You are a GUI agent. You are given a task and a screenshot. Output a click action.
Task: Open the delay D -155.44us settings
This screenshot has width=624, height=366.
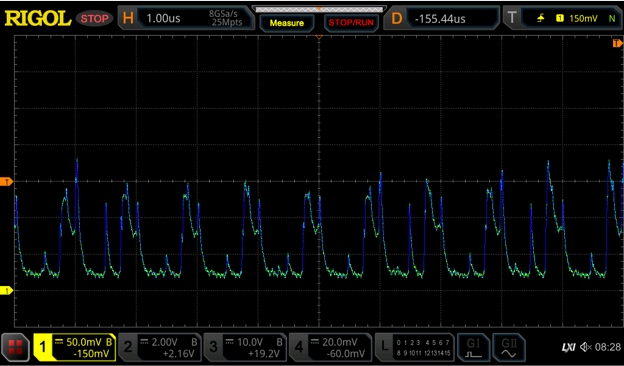(x=441, y=18)
